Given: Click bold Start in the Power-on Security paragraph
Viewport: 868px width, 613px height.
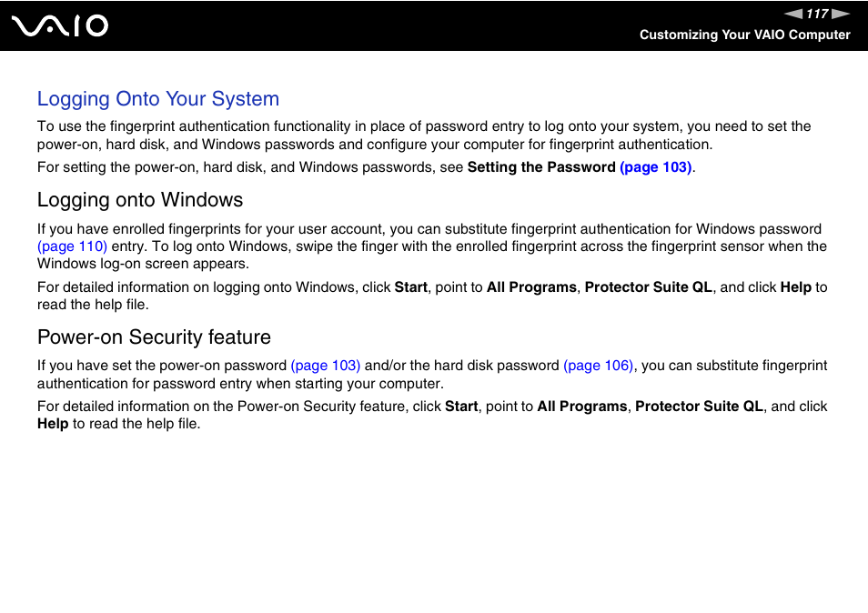Looking at the screenshot, I should [461, 407].
